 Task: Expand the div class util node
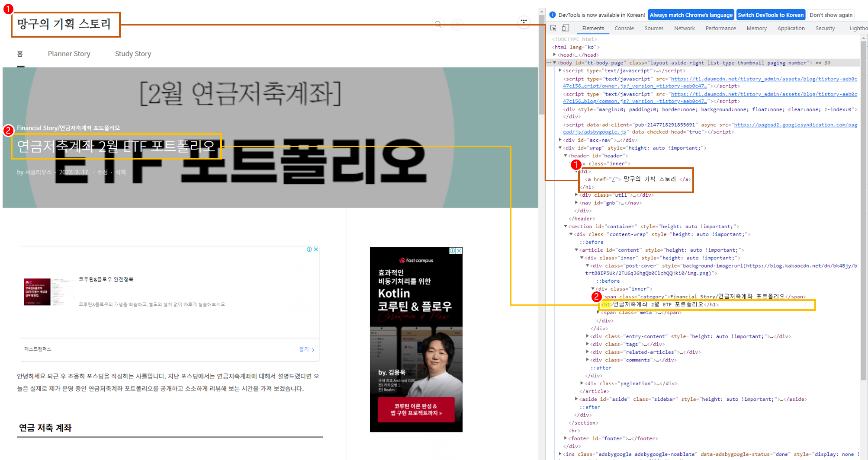576,195
